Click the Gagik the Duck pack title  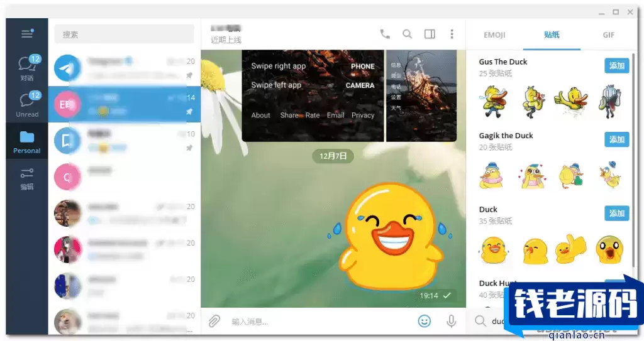[x=506, y=136]
